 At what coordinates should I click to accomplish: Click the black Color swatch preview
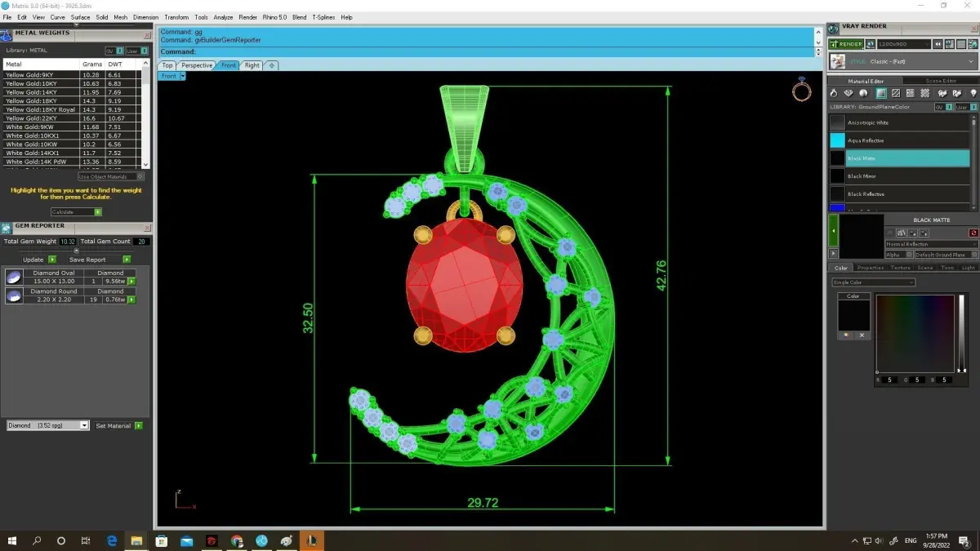[853, 315]
